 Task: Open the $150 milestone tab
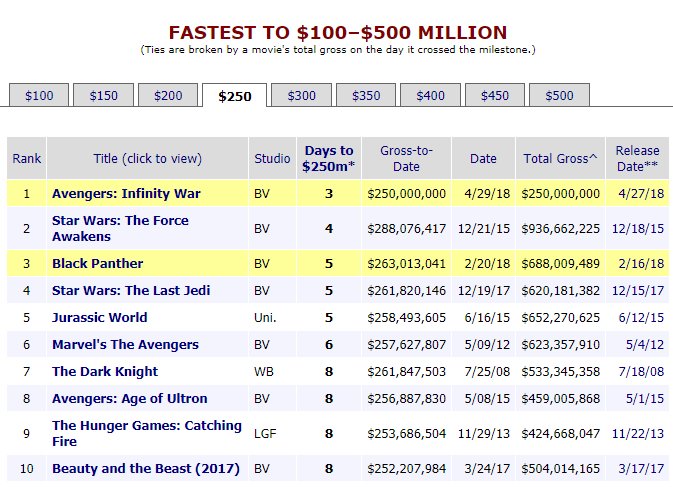click(104, 96)
